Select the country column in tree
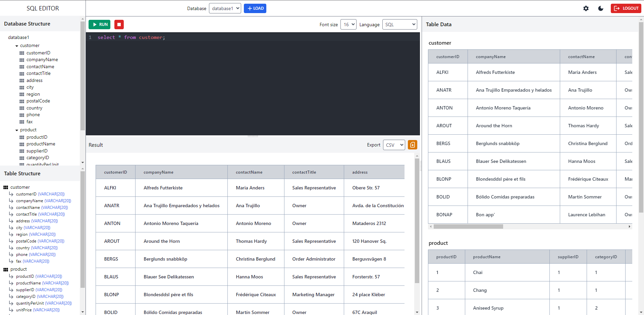 point(34,108)
